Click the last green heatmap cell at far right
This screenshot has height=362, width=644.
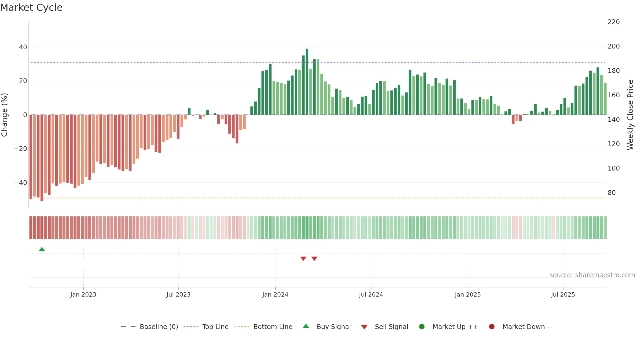(x=605, y=228)
